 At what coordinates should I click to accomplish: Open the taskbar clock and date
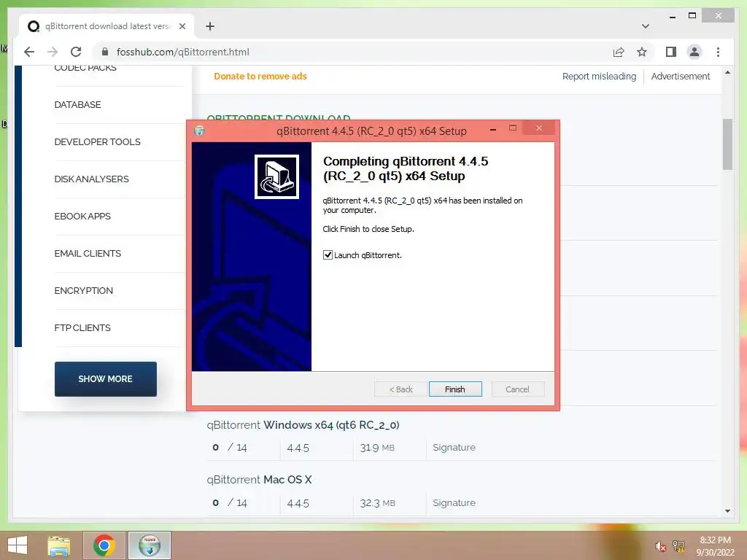click(715, 546)
